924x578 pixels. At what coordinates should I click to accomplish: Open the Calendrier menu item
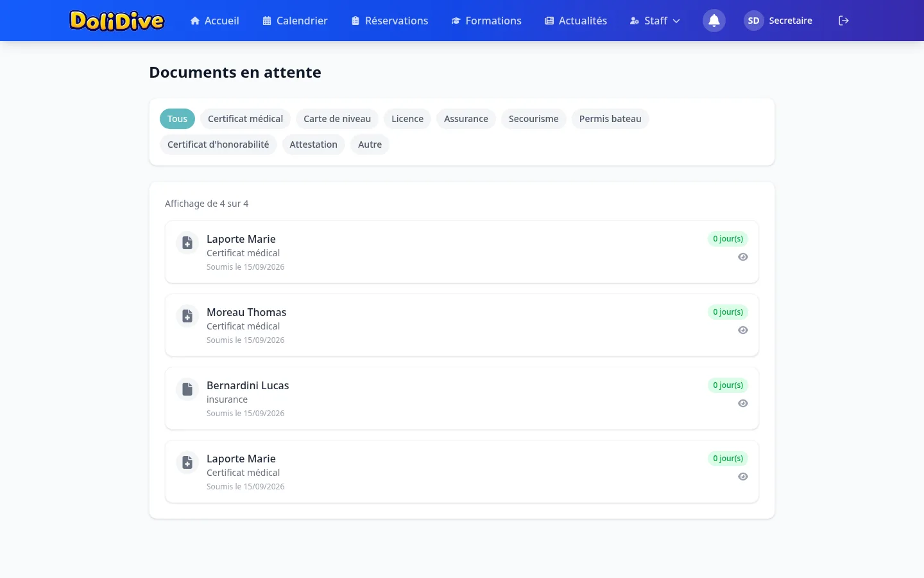(x=295, y=21)
